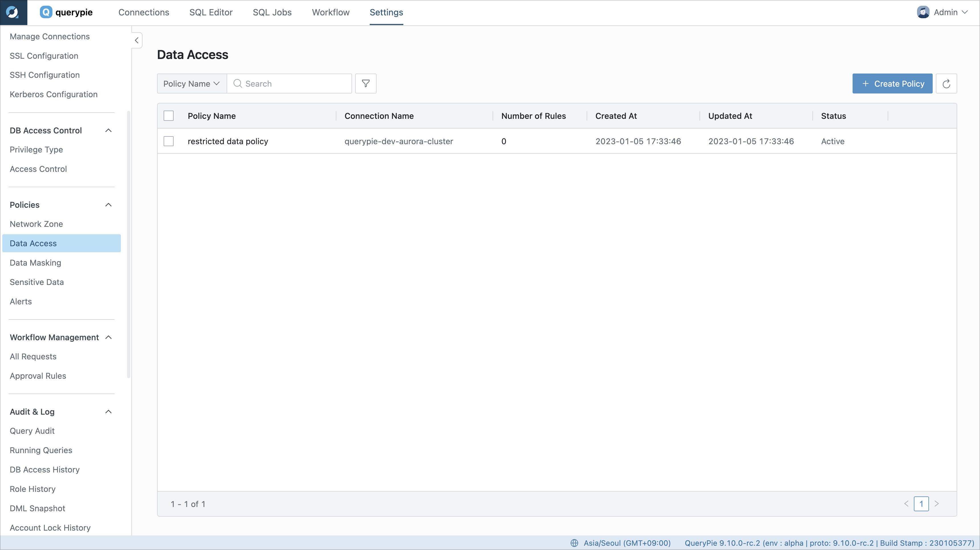Screen dimensions: 980x550
Task: Click the dark QueryPie home logo icon
Action: [x=13, y=13]
